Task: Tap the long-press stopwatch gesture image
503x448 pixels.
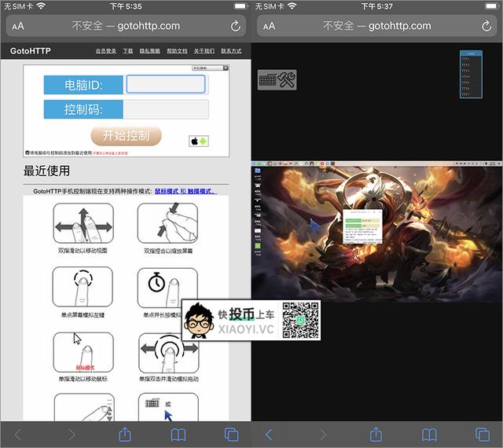Action: (167, 288)
